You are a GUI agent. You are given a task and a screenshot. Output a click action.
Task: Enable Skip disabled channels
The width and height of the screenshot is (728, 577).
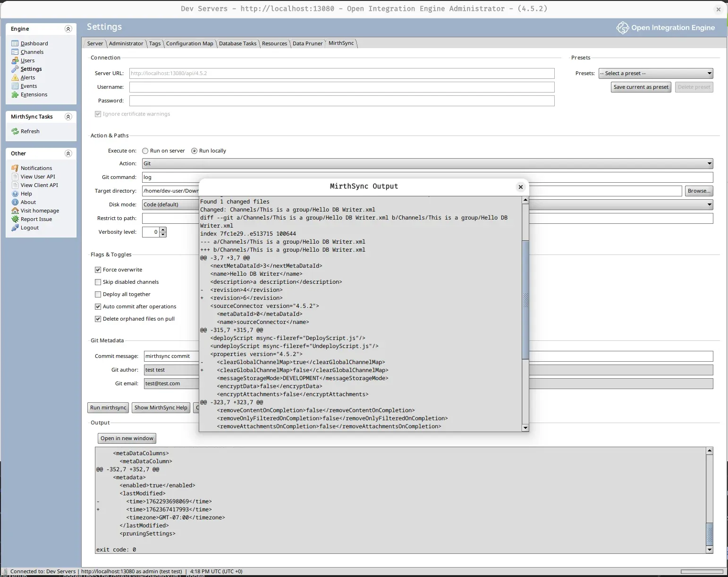tap(98, 282)
